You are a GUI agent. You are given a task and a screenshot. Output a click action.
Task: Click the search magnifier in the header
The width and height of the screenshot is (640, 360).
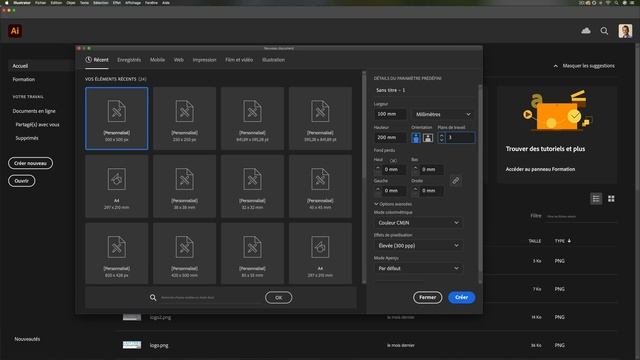(604, 31)
